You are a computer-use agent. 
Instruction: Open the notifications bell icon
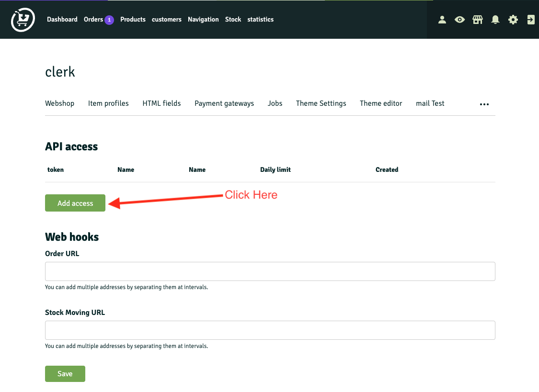pos(495,20)
